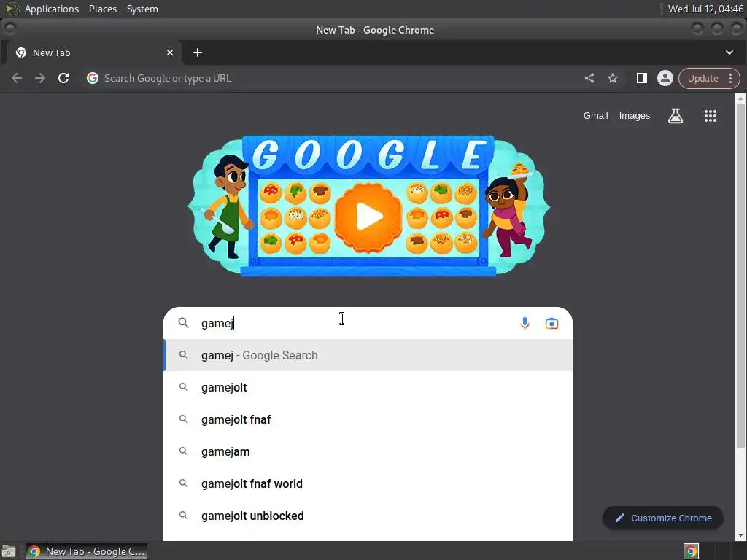Search by image with the camera icon

[x=551, y=323]
